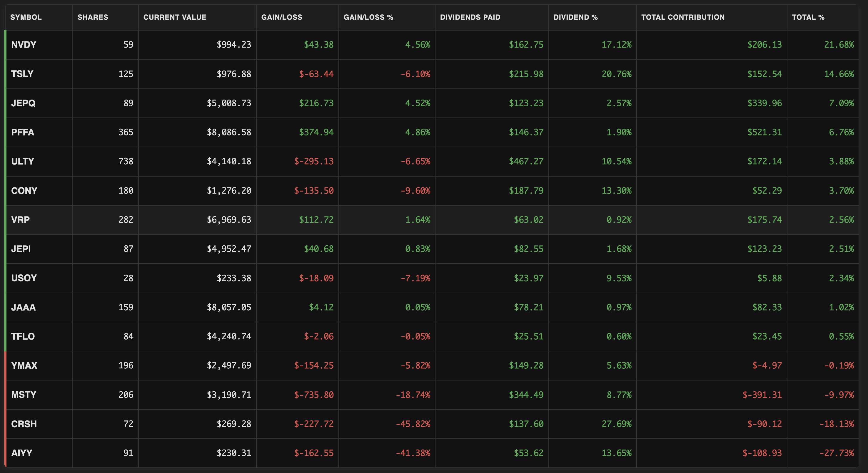Click YMAX total contribution $-4.97
The image size is (868, 473).
(x=767, y=365)
